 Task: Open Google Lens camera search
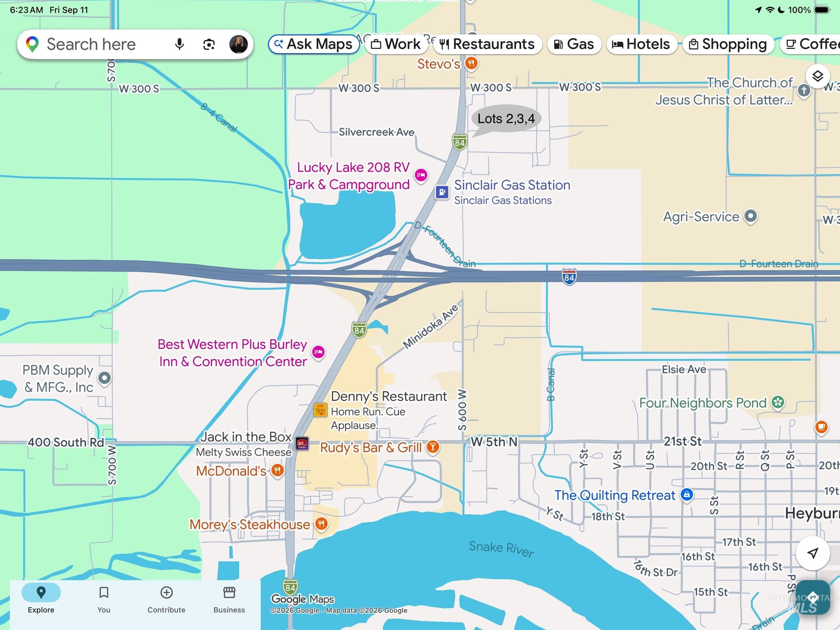pyautogui.click(x=209, y=45)
